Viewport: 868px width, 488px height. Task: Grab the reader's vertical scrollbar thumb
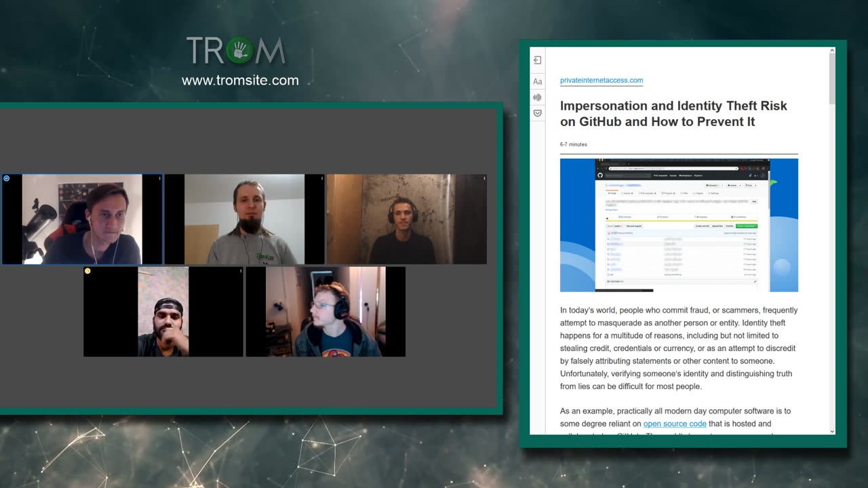coord(832,79)
